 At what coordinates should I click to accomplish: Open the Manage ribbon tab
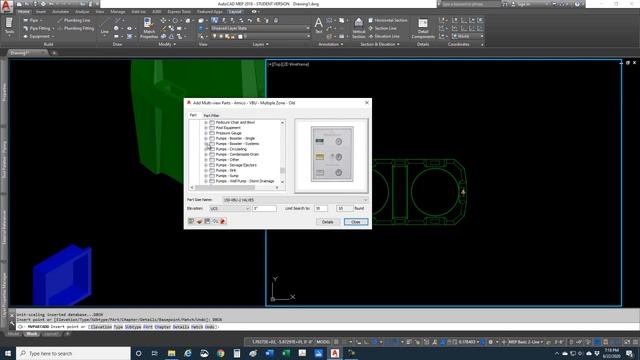click(x=118, y=12)
